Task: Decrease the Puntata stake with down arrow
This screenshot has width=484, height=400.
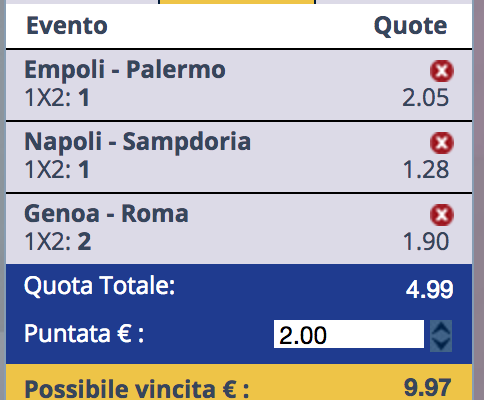Action: (x=441, y=344)
